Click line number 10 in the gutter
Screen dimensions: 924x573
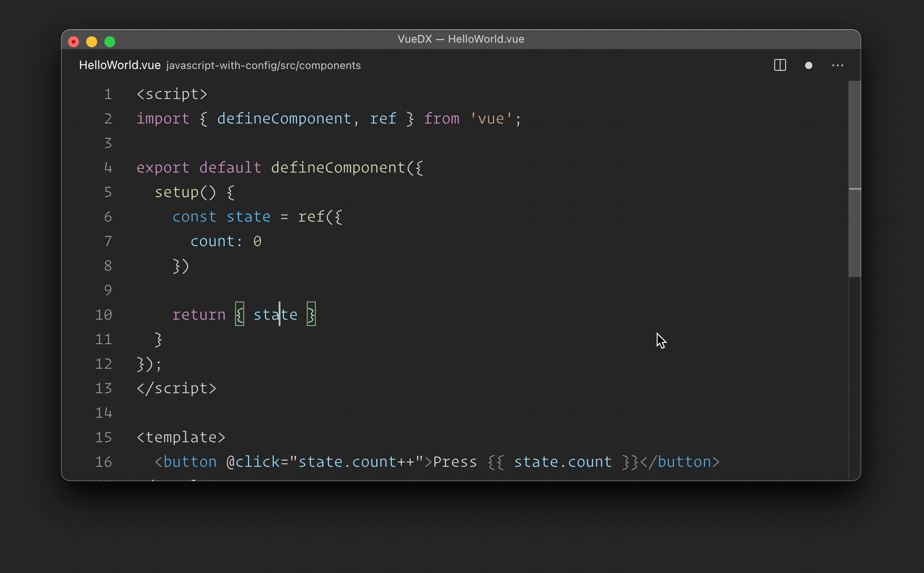[x=103, y=315]
